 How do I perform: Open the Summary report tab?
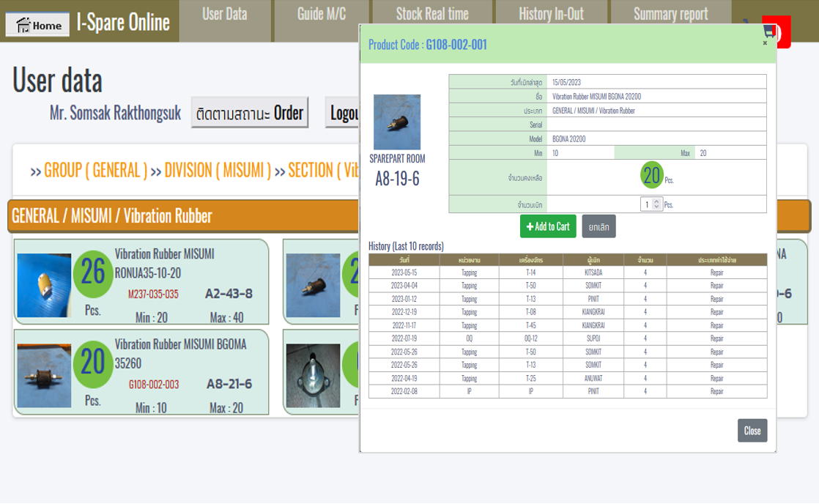point(670,15)
